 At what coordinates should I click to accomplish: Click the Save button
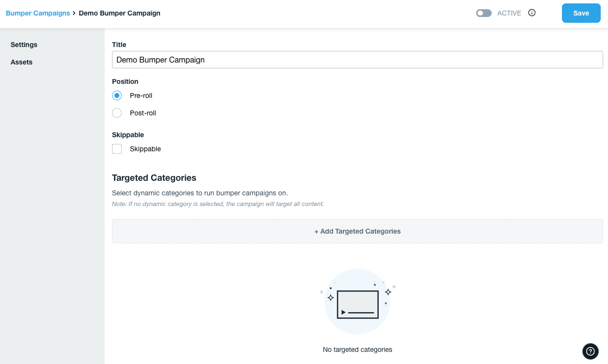[x=581, y=13]
